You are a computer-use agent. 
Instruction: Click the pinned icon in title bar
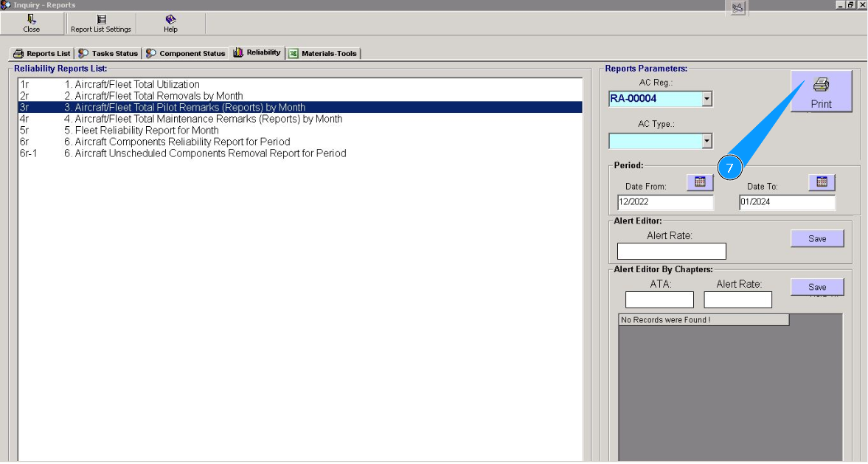point(737,7)
